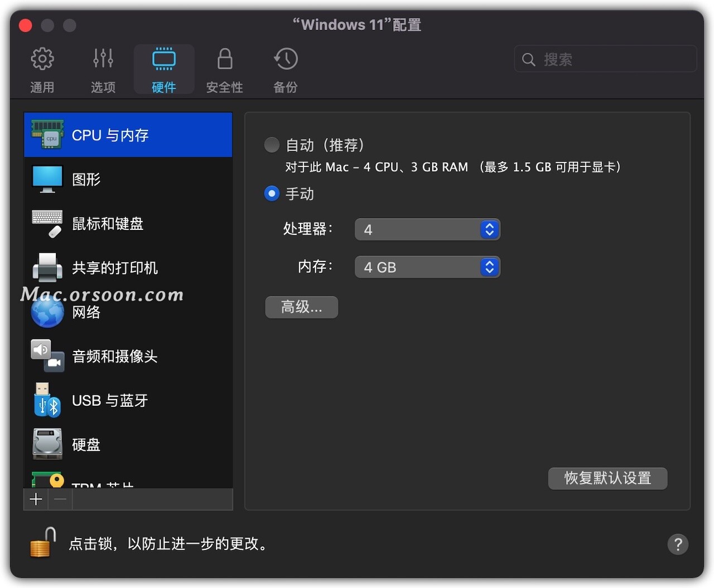
Task: Click the 共享的打印机 printer icon
Action: (x=47, y=267)
